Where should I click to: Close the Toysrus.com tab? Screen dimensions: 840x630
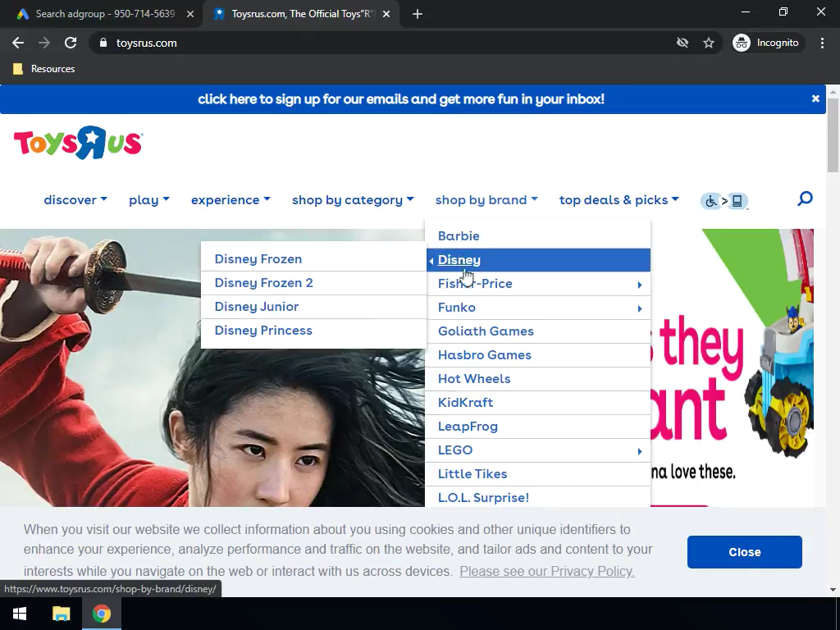pyautogui.click(x=386, y=14)
